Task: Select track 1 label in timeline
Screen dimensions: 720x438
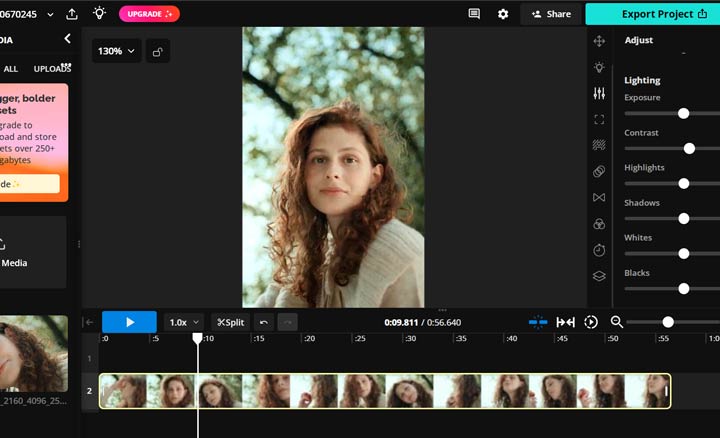Action: (90, 358)
